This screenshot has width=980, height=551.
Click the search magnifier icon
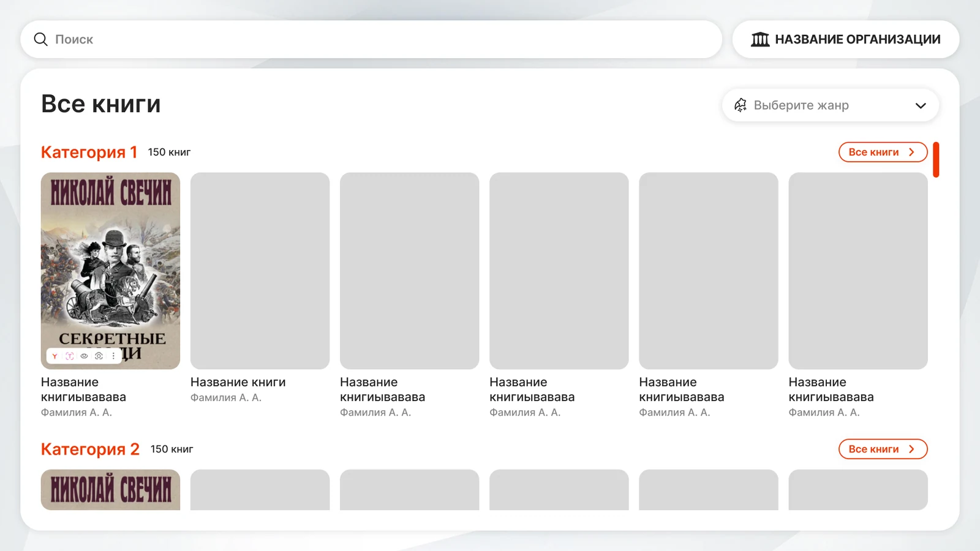(x=40, y=39)
